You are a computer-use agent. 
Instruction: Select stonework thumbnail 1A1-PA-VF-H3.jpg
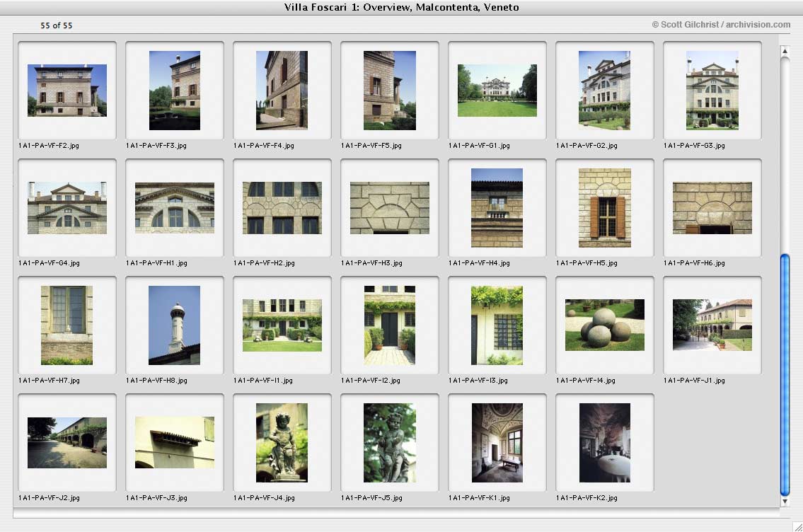[x=390, y=208]
